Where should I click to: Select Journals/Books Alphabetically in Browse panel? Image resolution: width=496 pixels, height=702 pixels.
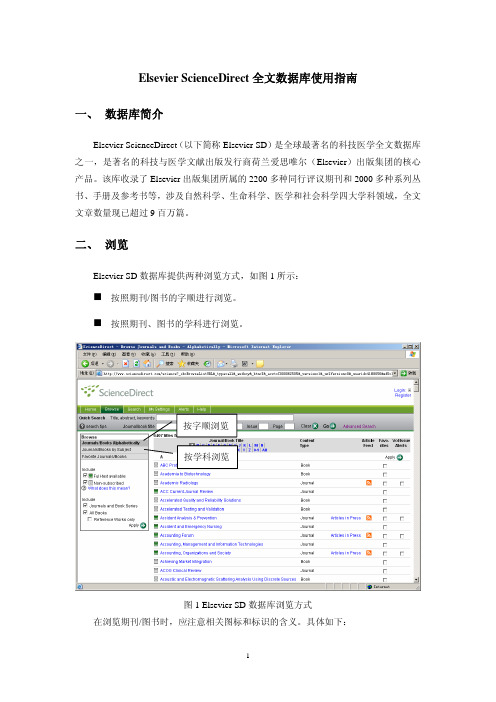[x=114, y=443]
